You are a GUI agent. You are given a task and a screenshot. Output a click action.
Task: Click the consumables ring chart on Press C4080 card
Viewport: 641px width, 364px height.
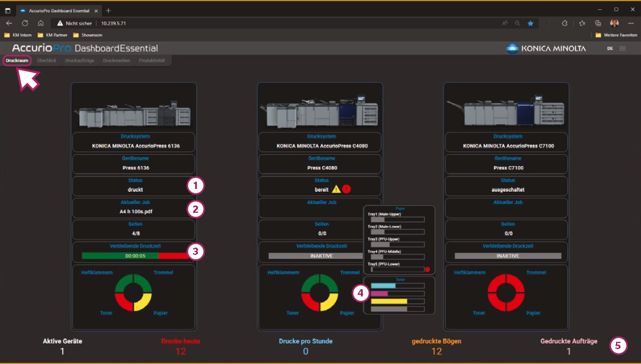[x=320, y=293]
